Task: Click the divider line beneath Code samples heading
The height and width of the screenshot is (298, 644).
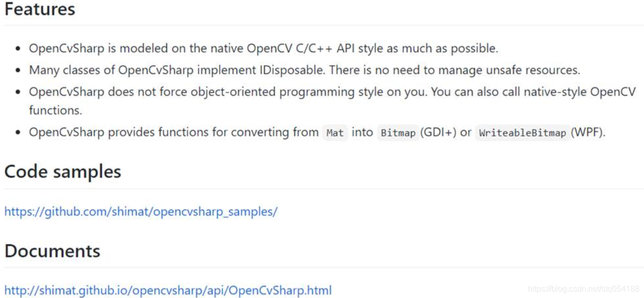Action: pos(324,189)
